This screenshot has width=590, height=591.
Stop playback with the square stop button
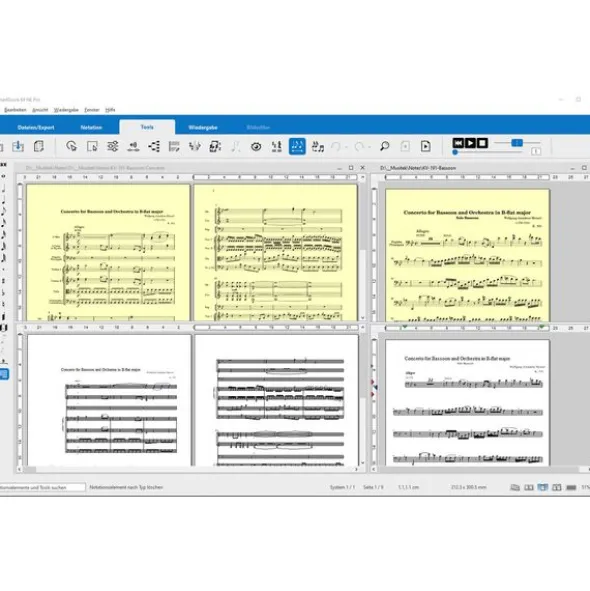click(482, 143)
